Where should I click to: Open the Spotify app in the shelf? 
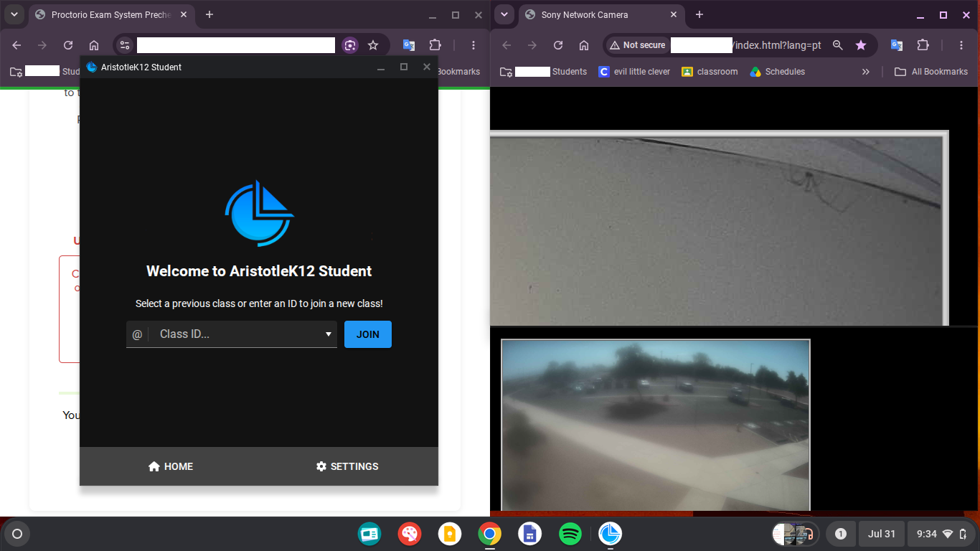coord(570,534)
